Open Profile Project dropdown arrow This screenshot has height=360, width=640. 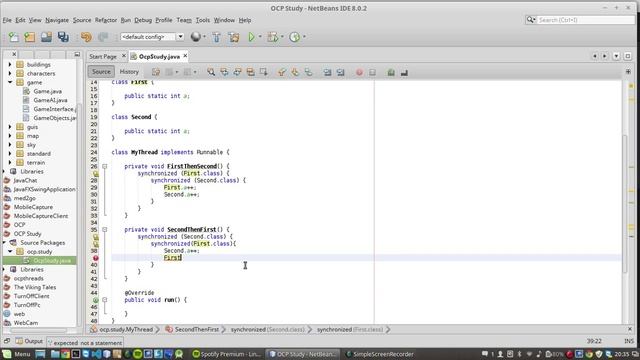tap(304, 37)
